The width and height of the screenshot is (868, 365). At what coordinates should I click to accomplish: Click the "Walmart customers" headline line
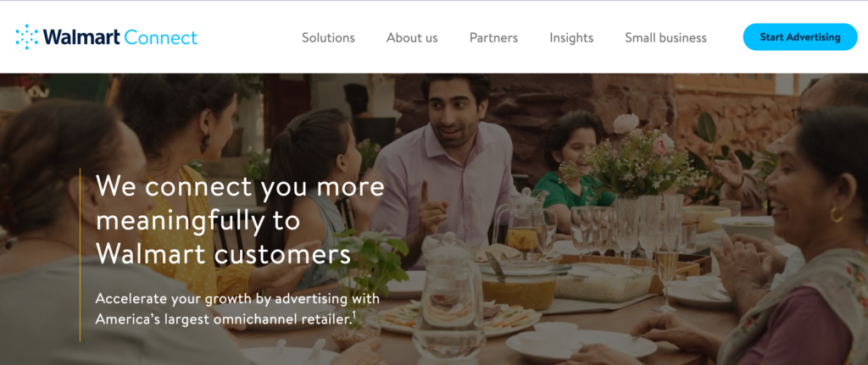[x=224, y=253]
